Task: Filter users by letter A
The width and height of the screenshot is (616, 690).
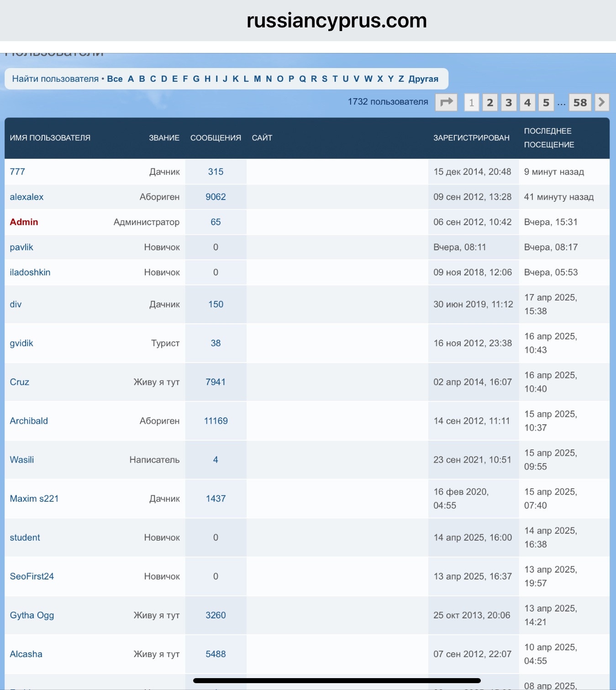Action: [131, 79]
